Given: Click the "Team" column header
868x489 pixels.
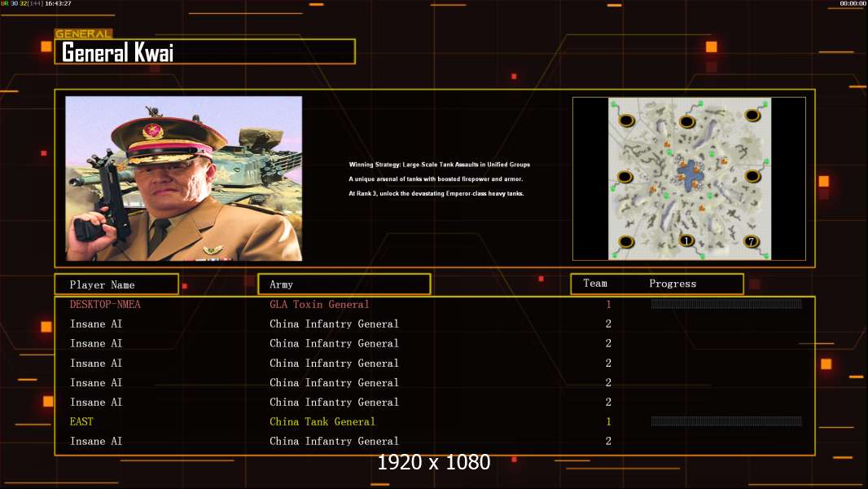Looking at the screenshot, I should point(595,283).
